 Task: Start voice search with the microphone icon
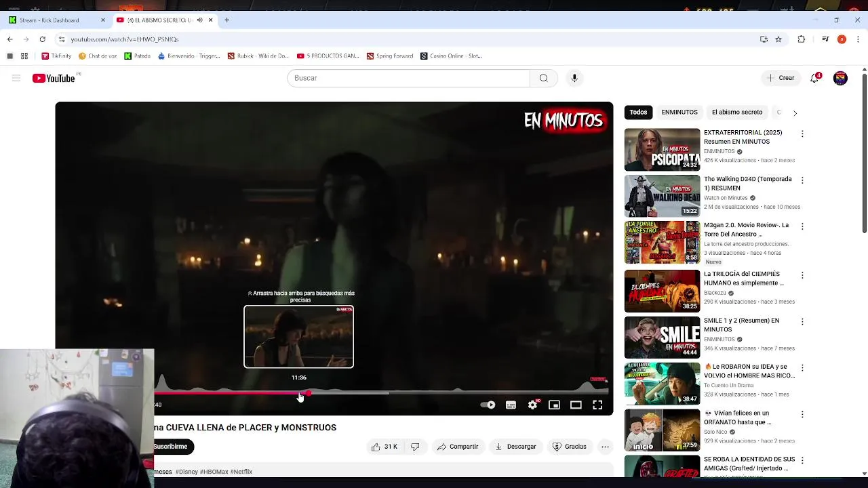click(x=574, y=78)
